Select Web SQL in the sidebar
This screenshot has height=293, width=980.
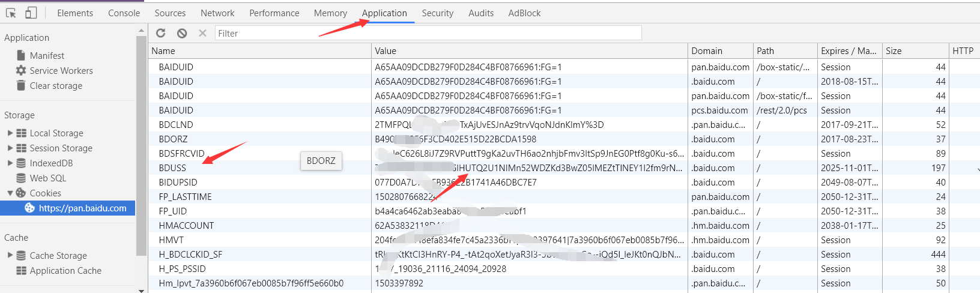coord(48,178)
